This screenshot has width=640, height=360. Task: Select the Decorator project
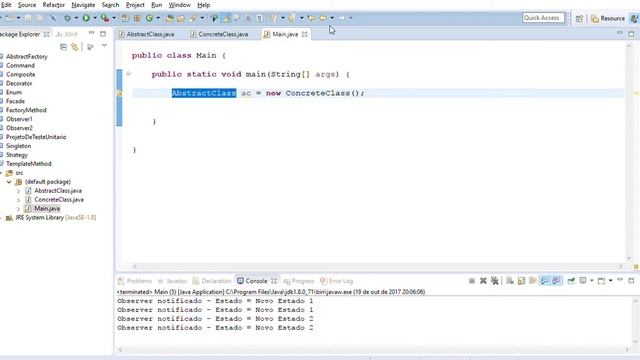(x=19, y=83)
